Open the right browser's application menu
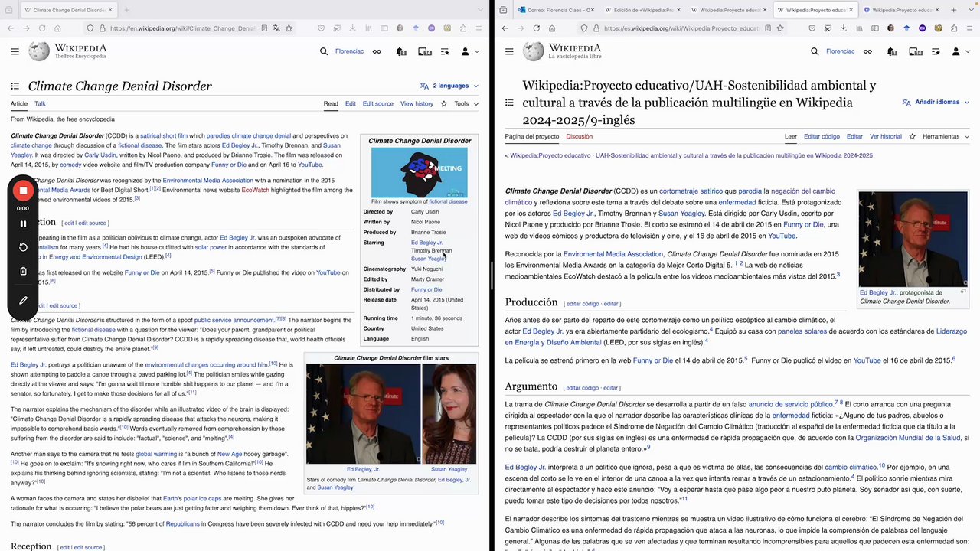Viewport: 980px width, 551px height. pyautogui.click(x=970, y=28)
